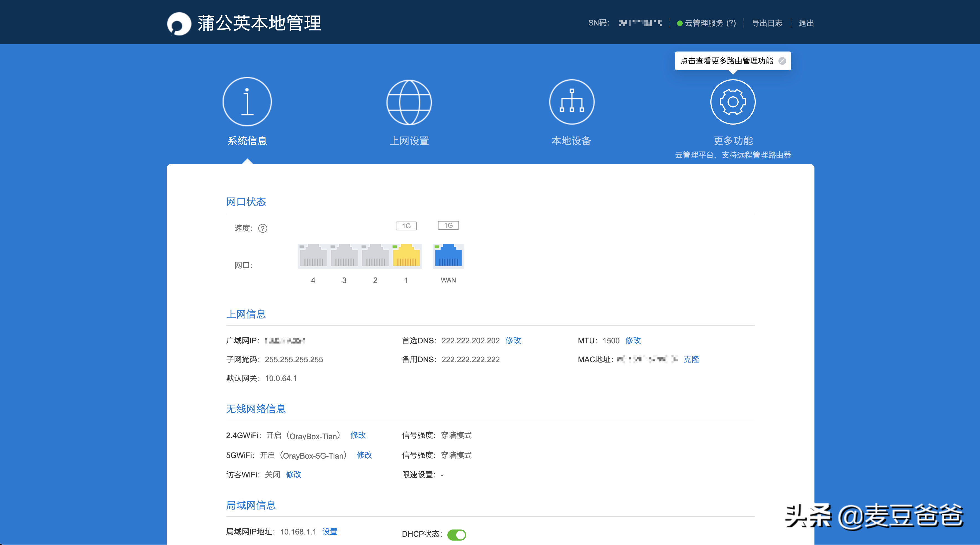
Task: Click the 5GWiFi 信号强度 穿墙模式 value
Action: (x=456, y=455)
